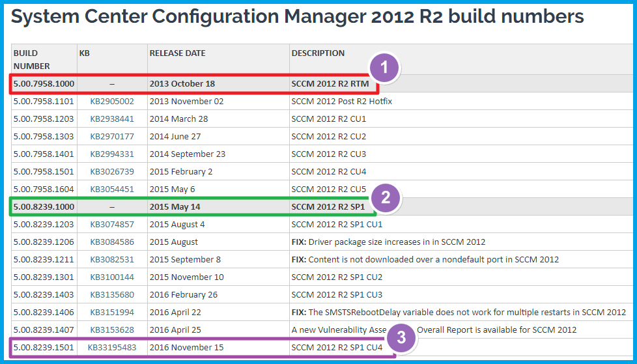Open the KB33195483 link
This screenshot has width=637, height=364.
tap(112, 347)
